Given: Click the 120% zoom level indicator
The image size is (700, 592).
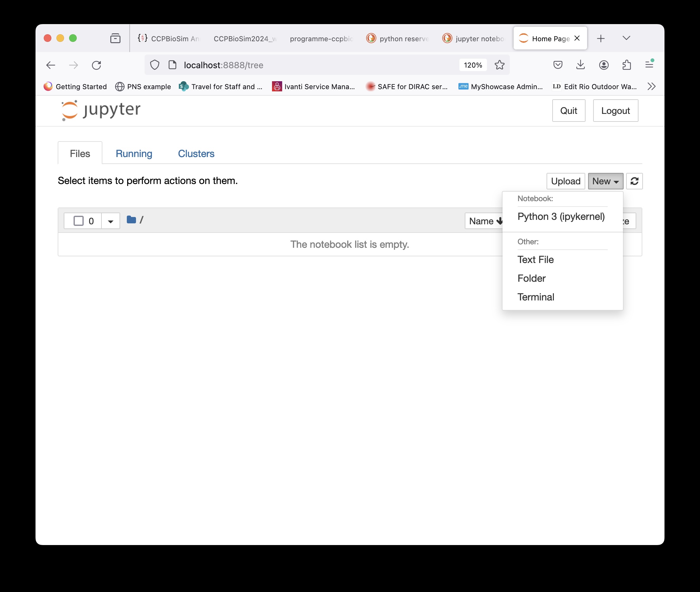Looking at the screenshot, I should point(473,65).
